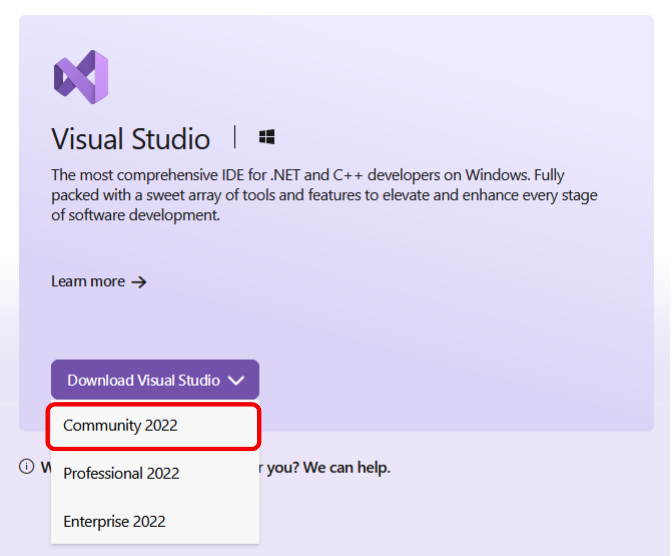The height and width of the screenshot is (556, 672).
Task: Choose Professional 2022 edition
Action: 121,473
